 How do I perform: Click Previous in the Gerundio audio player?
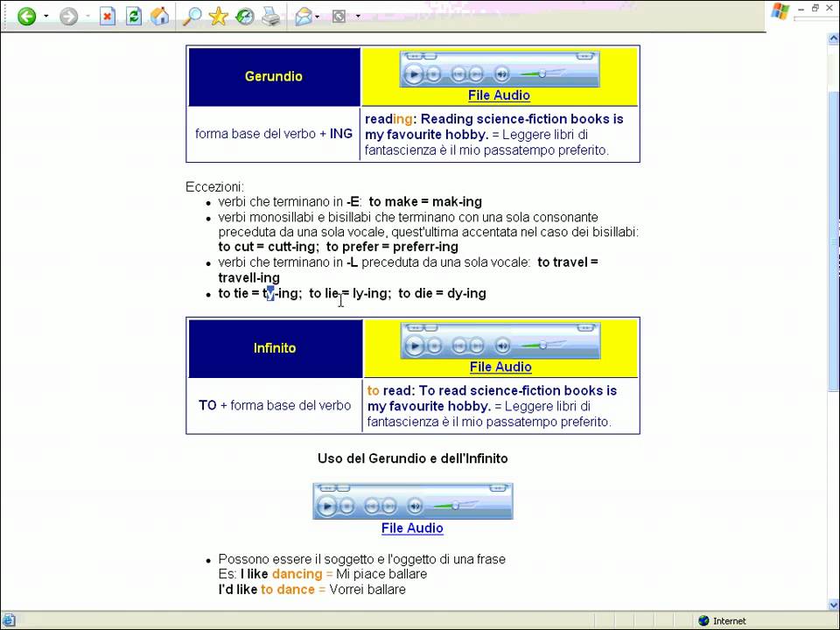click(x=458, y=73)
